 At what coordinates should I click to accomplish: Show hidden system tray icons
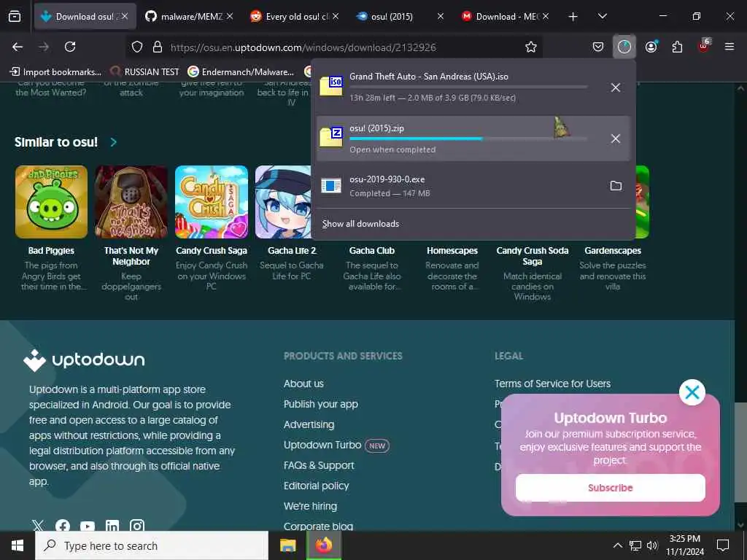(x=617, y=545)
